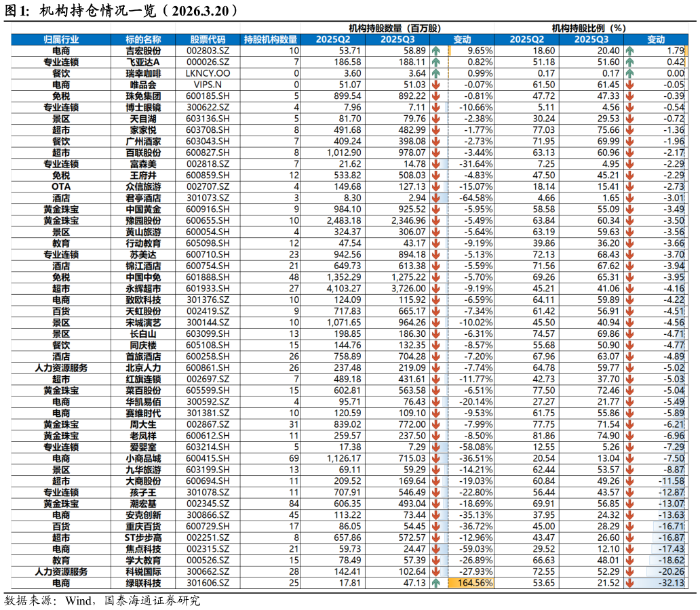700x610 pixels.
Task: Click the 珠免集团 name cell
Action: pyautogui.click(x=143, y=96)
